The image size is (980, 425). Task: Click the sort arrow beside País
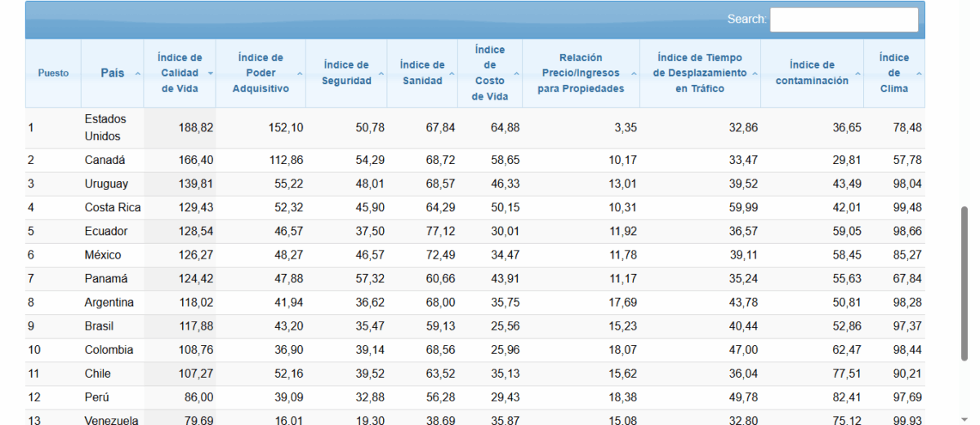point(137,73)
